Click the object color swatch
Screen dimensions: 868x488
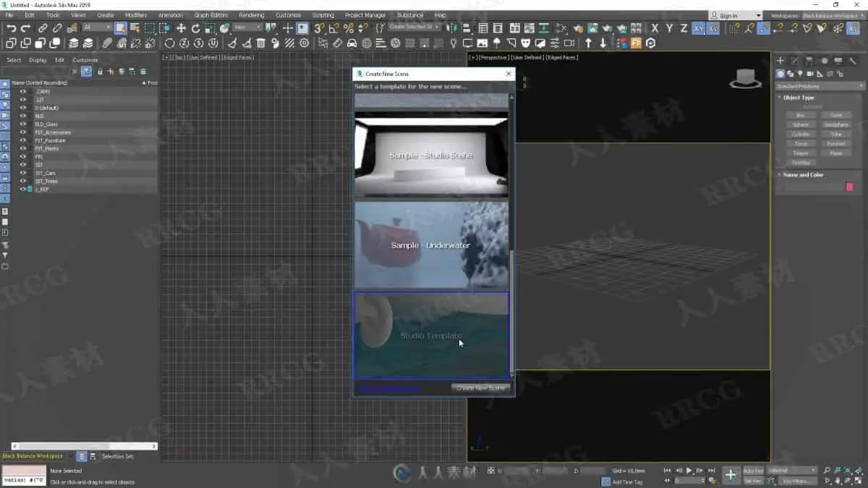click(x=849, y=187)
